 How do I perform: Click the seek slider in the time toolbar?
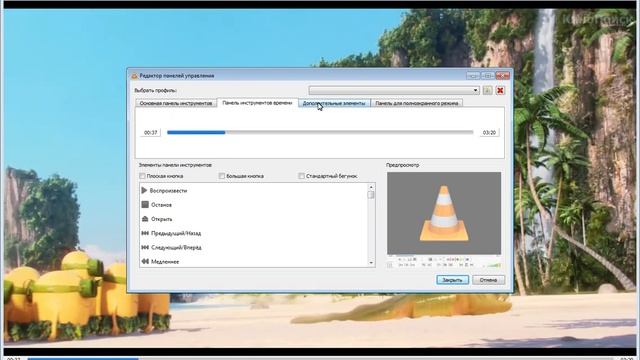click(320, 132)
